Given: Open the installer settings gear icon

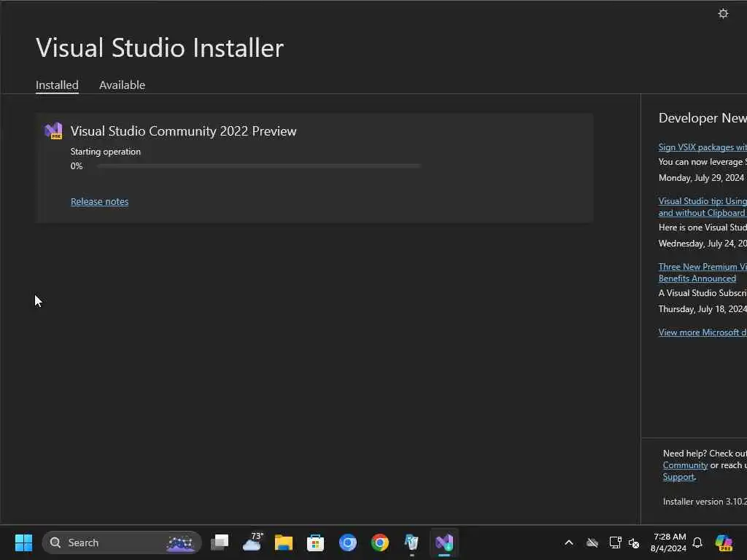Looking at the screenshot, I should point(723,13).
